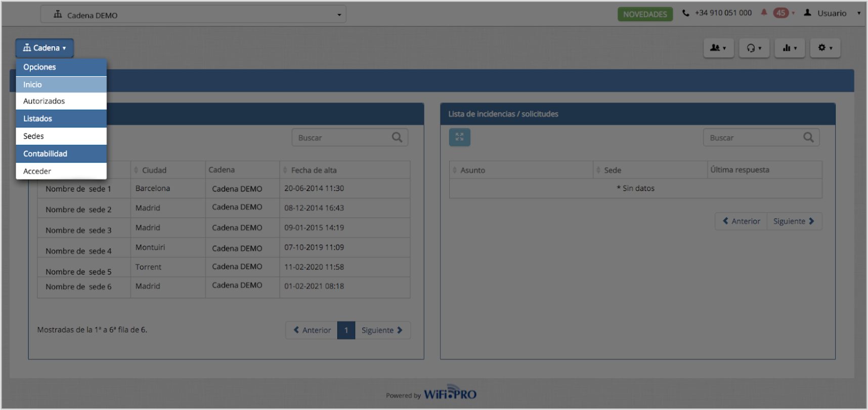Click the phone number +34 910 051 000

[723, 13]
